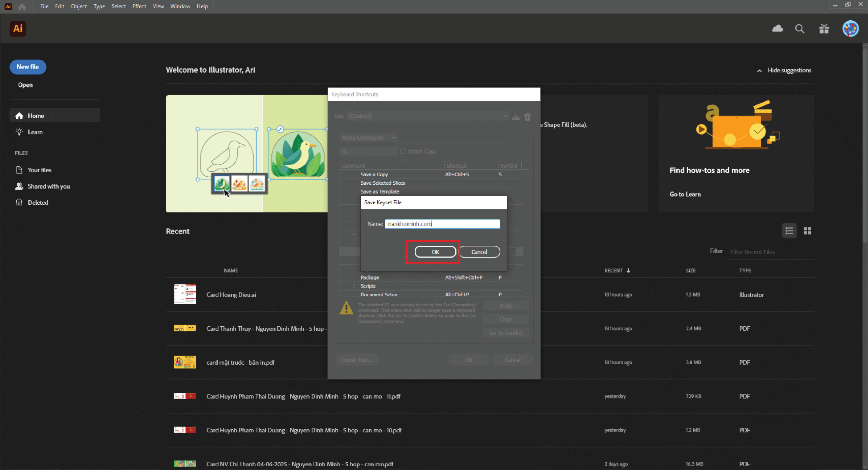The image size is (868, 470).
Task: Open the File menu
Action: [44, 6]
